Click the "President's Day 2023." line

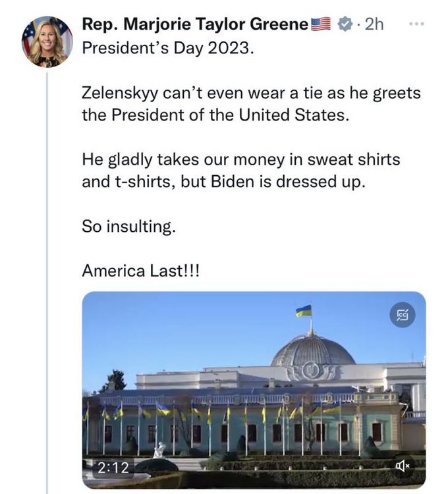click(167, 49)
